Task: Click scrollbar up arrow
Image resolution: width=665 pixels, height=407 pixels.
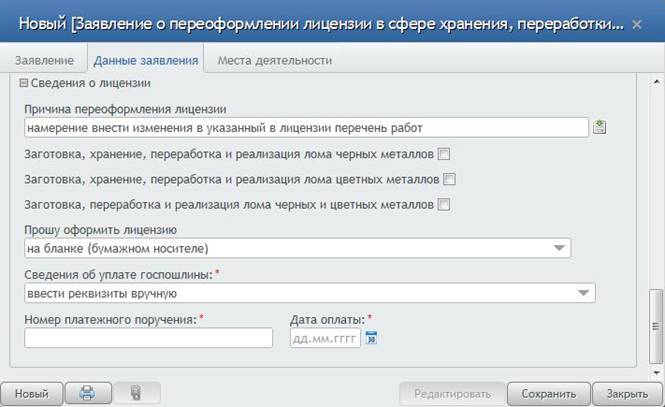Action: pyautogui.click(x=657, y=81)
